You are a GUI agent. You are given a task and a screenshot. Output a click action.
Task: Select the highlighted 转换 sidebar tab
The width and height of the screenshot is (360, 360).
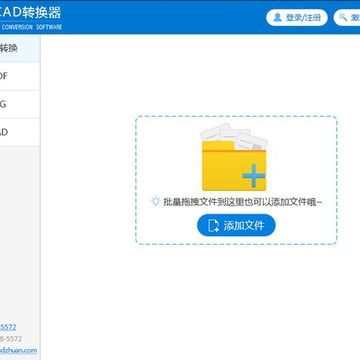coord(20,48)
